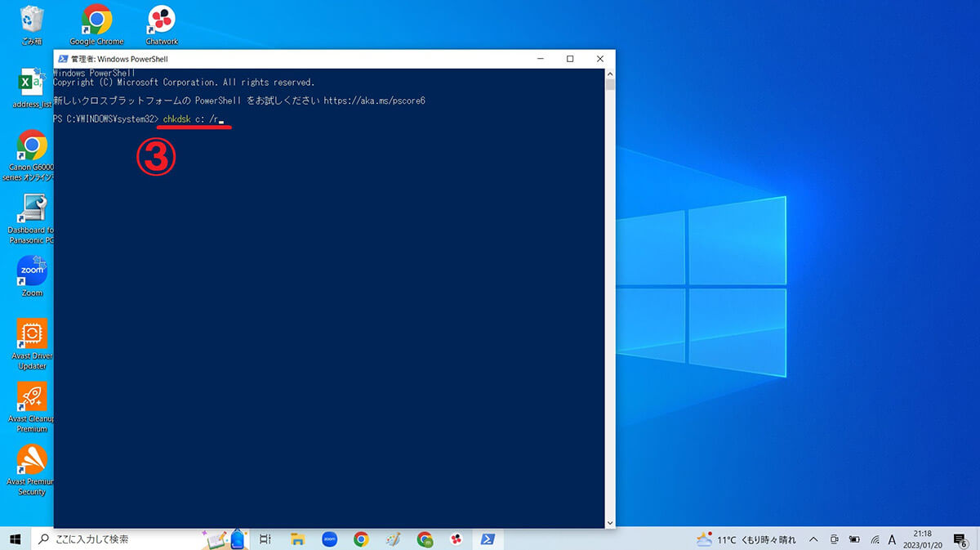Open Google Chrome desktop shortcut
This screenshot has height=550, width=980.
pos(96,24)
